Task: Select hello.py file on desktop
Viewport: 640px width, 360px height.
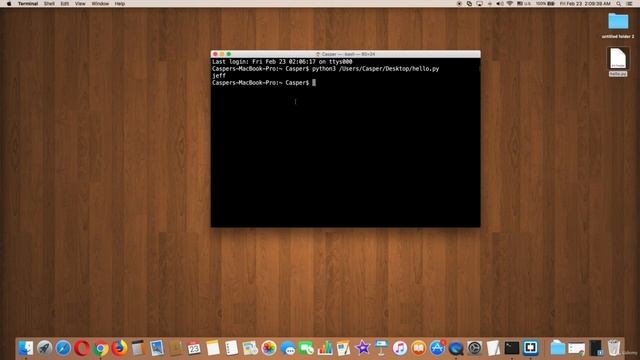Action: coord(618,62)
